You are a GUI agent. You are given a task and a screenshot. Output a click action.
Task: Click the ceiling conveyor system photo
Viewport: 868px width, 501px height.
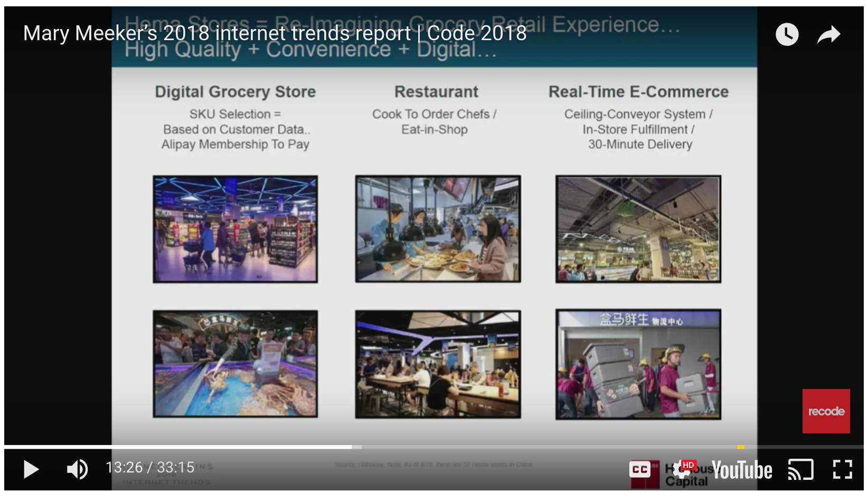[x=638, y=229]
